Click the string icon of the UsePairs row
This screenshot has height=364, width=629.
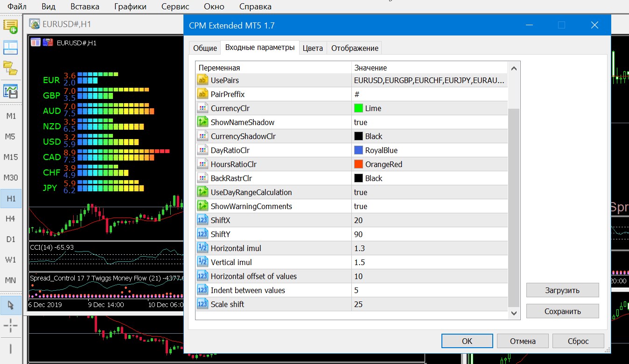click(203, 80)
